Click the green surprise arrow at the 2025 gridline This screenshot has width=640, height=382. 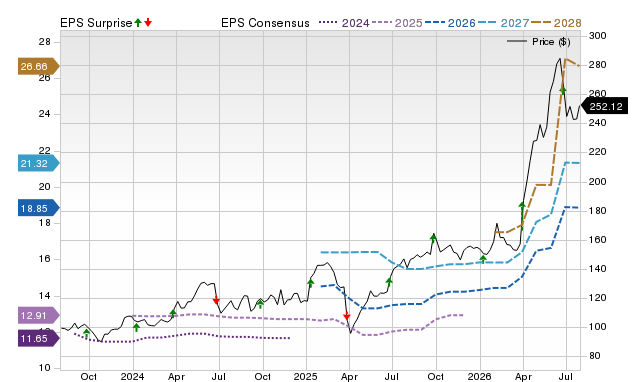[x=311, y=283]
